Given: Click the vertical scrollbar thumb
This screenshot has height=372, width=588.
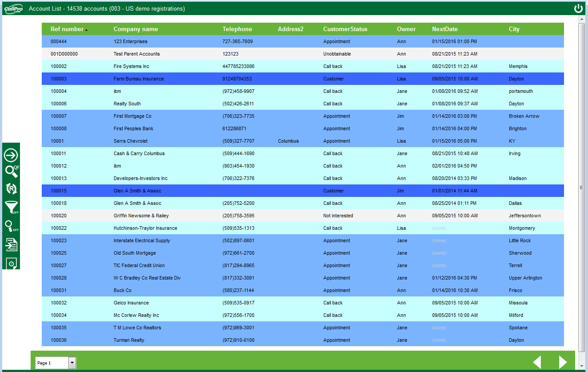Looking at the screenshot, I should tap(582, 188).
